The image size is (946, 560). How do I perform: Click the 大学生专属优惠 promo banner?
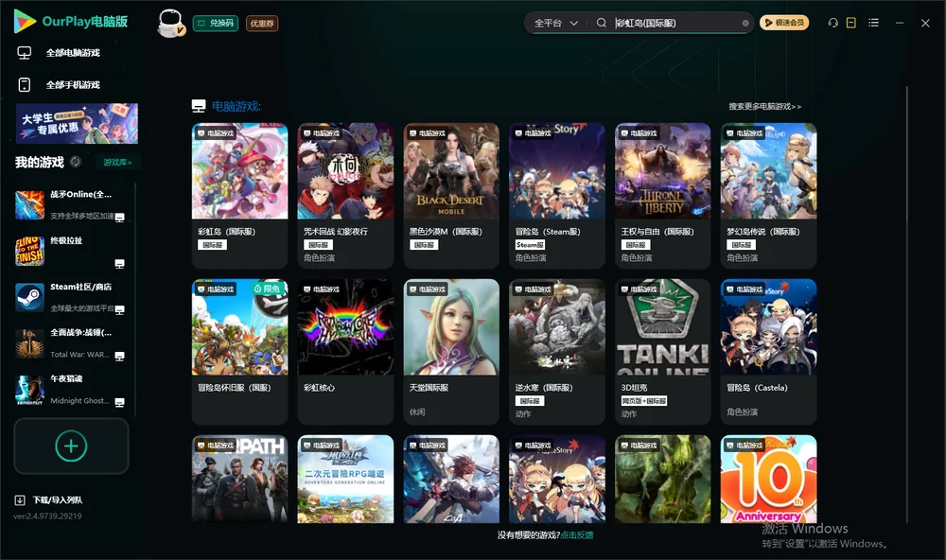77,124
